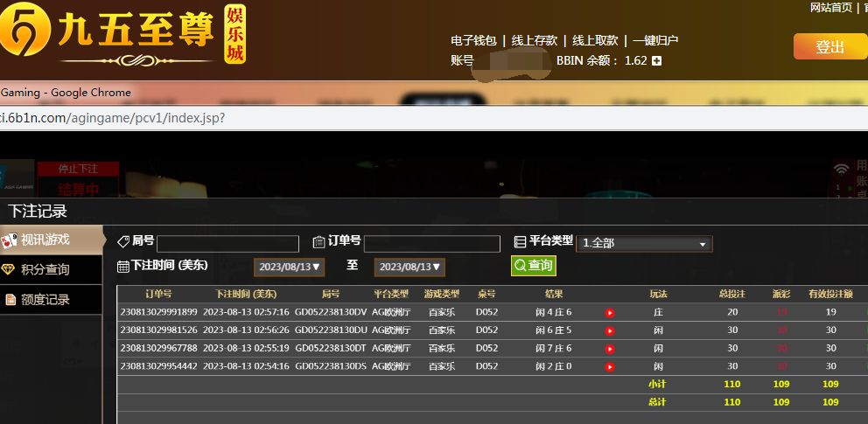The width and height of the screenshot is (868, 424).
Task: Click the clipboard icon beside 订单号
Action: point(318,241)
